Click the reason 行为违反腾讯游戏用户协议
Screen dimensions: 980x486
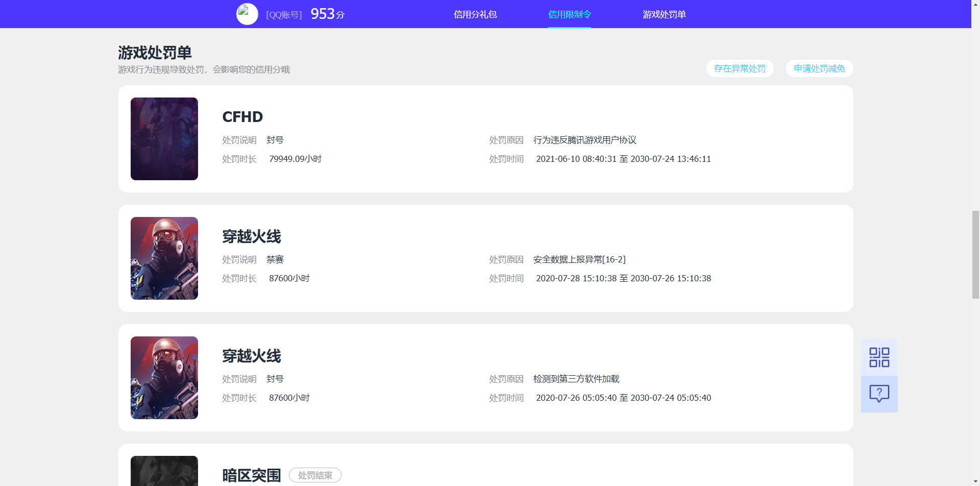coord(585,140)
